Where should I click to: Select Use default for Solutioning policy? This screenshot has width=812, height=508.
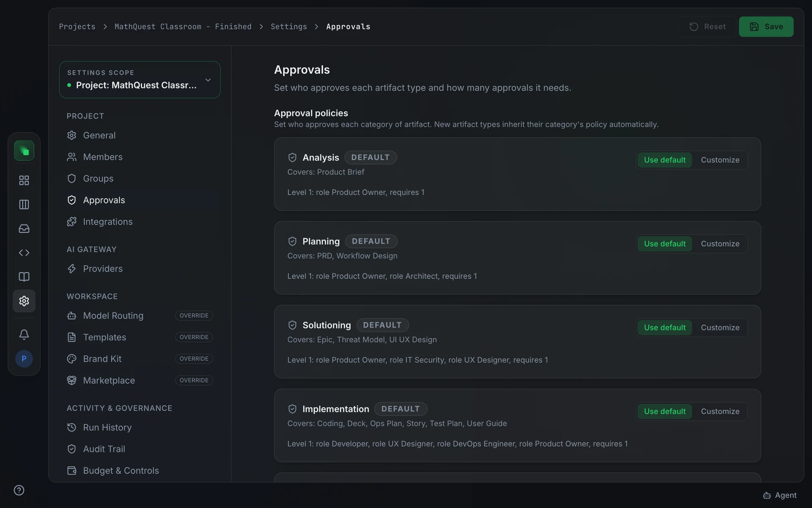664,327
